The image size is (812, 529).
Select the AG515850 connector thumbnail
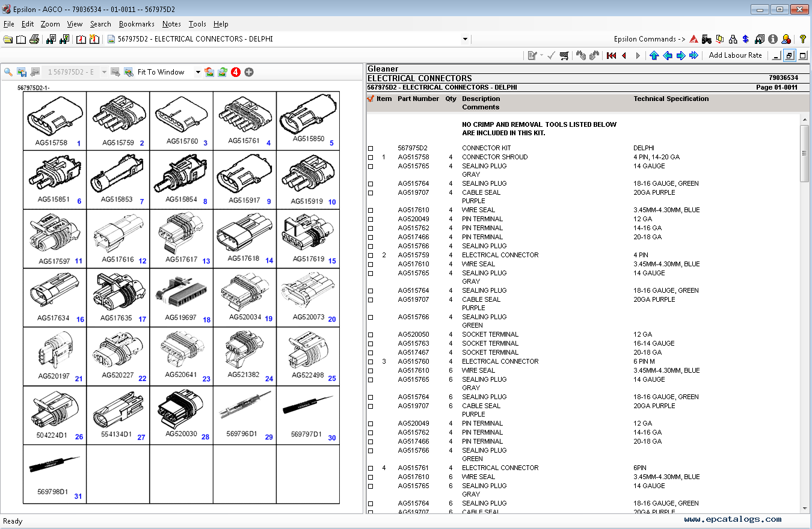tap(307, 119)
